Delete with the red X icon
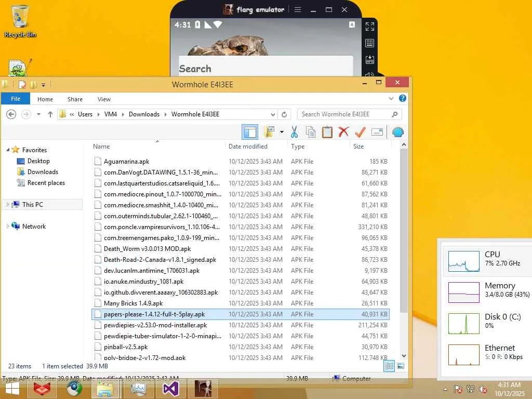Viewport: 532px width, 399px height. pos(343,131)
